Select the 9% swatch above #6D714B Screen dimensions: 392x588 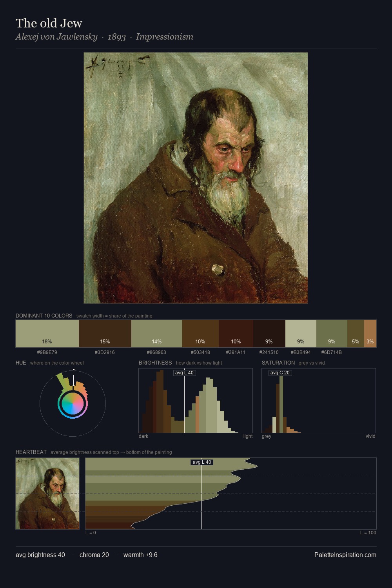(332, 334)
